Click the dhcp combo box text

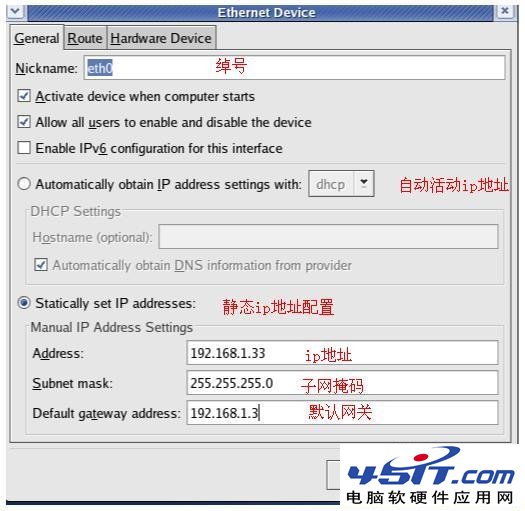[331, 184]
